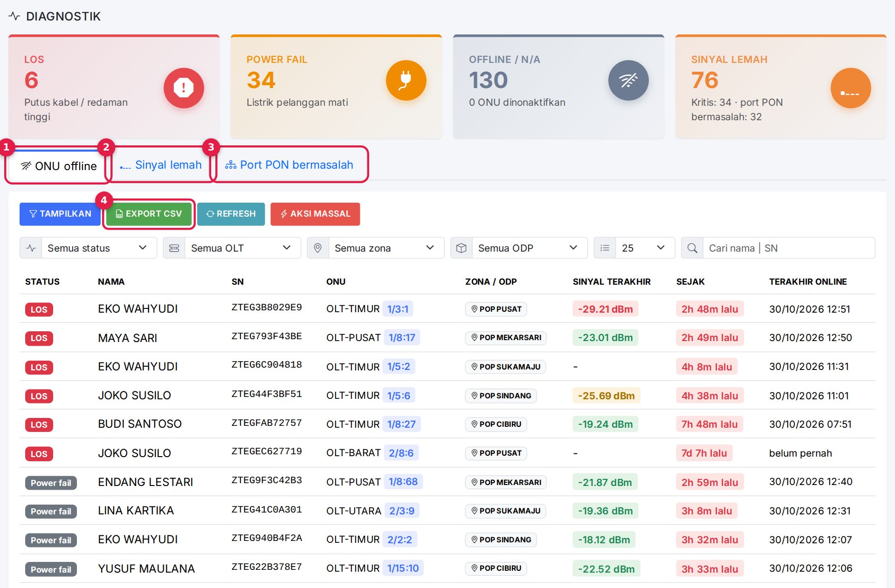Click the TAMPILKAN filter button
Image resolution: width=895 pixels, height=588 pixels.
60,214
